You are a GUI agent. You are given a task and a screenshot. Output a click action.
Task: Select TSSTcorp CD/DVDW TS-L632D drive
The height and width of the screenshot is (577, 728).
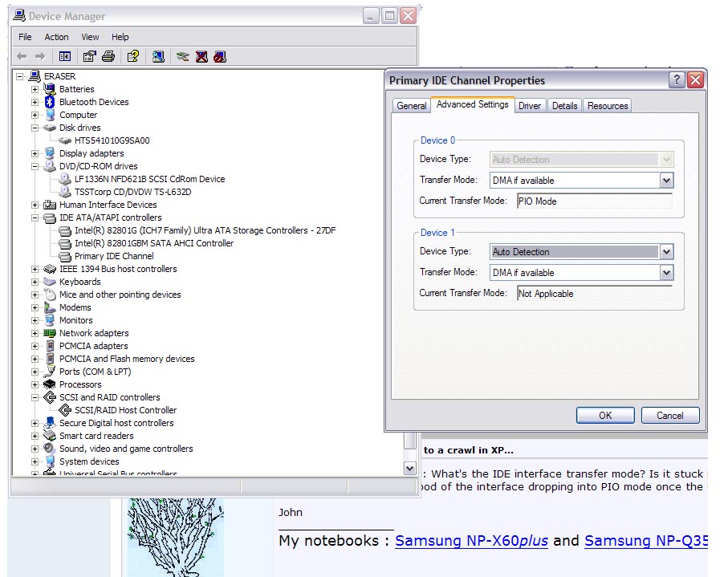pos(132,192)
